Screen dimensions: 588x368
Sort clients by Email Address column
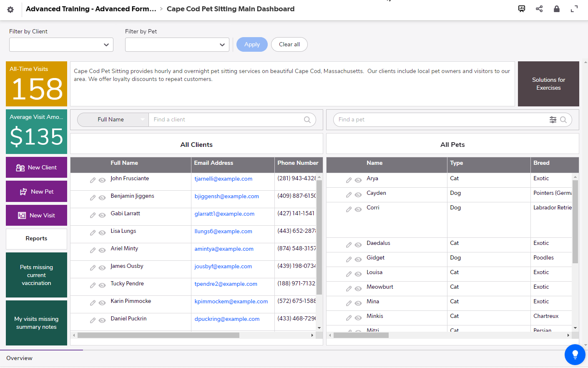pyautogui.click(x=214, y=163)
